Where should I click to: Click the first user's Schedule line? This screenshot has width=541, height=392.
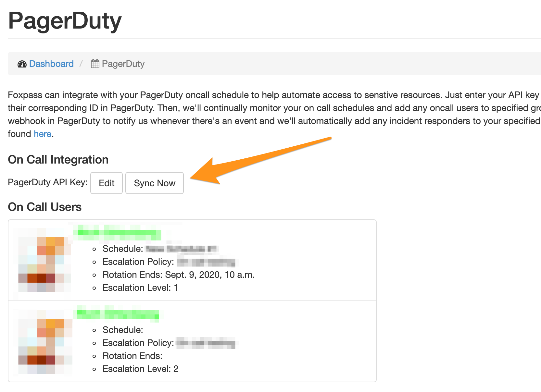pyautogui.click(x=160, y=249)
